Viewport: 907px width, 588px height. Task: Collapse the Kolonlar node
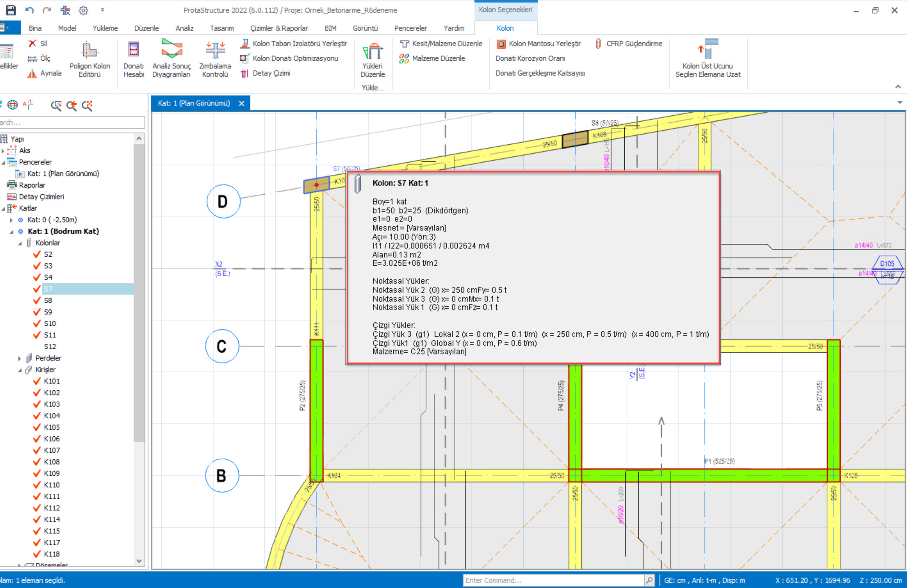tap(20, 243)
